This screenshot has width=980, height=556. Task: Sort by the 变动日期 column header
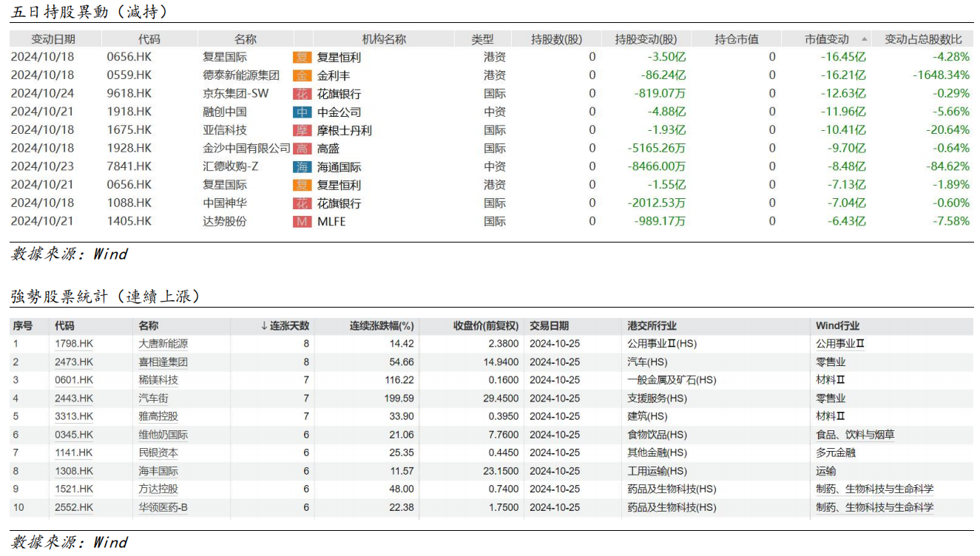[53, 39]
